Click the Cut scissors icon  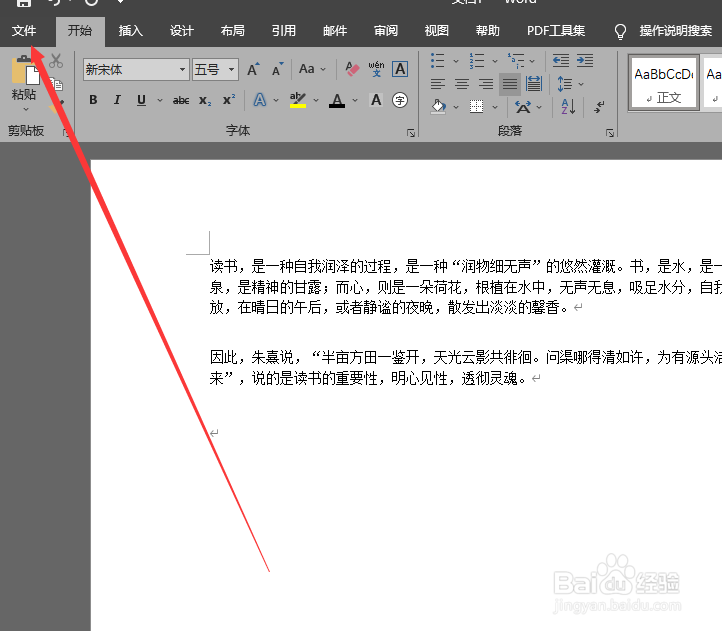56,61
